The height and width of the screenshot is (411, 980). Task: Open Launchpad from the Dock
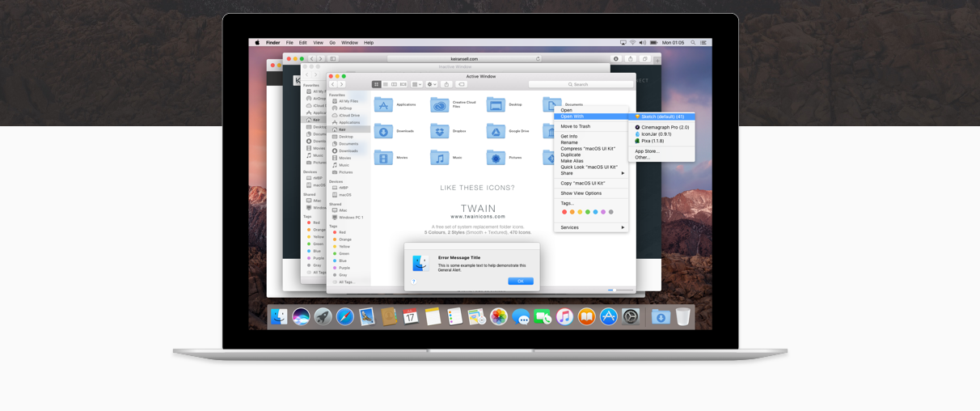point(323,317)
